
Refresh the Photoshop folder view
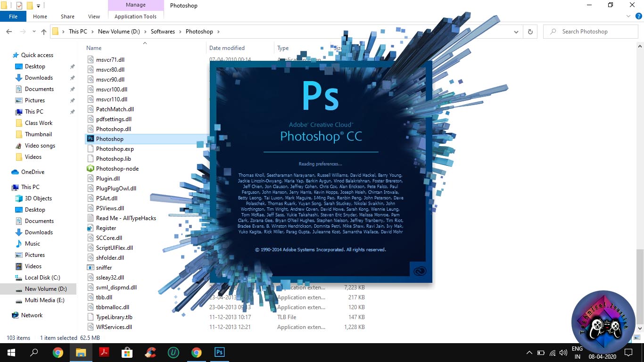click(x=530, y=32)
